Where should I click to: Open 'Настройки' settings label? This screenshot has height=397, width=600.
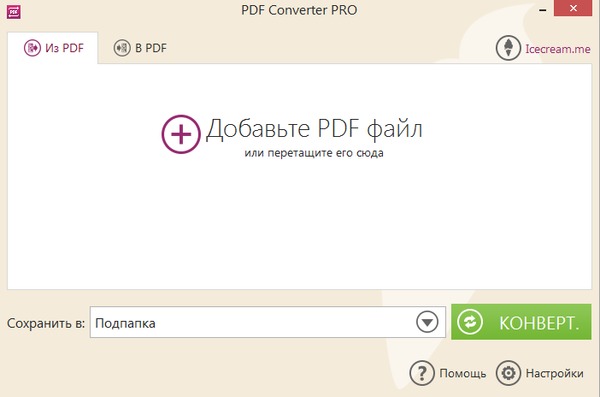coord(554,373)
